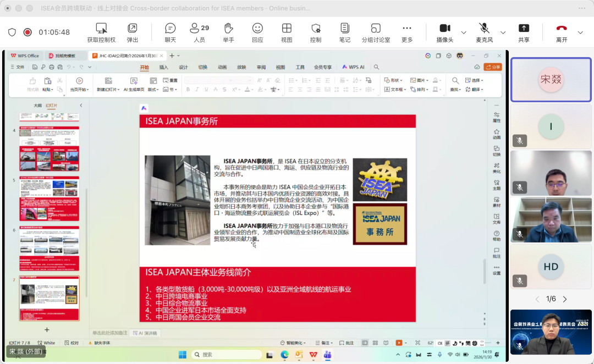Image resolution: width=594 pixels, height=364 pixels.
Task: Switch to the 大纲 outline pane tab
Action: (37, 106)
